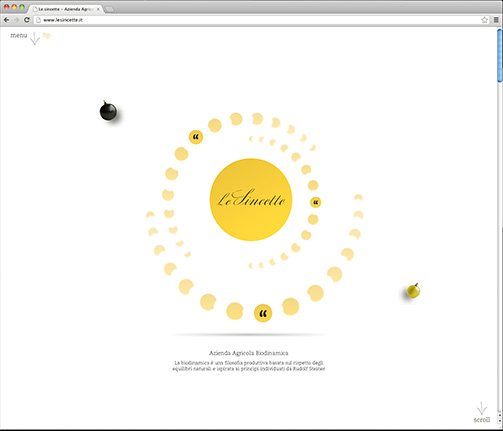Image resolution: width=503 pixels, height=431 pixels.
Task: Open the bottom quote mark bubble
Action: pos(263,313)
